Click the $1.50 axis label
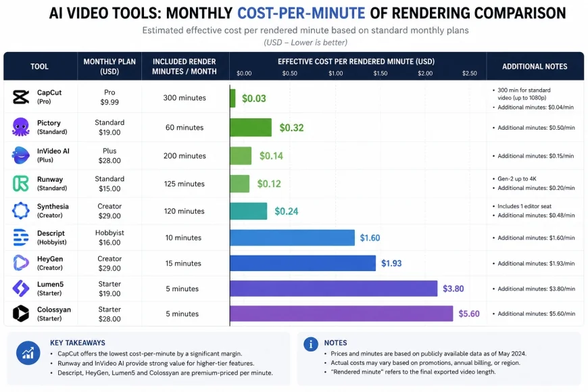The width and height of the screenshot is (588, 392). (x=381, y=73)
